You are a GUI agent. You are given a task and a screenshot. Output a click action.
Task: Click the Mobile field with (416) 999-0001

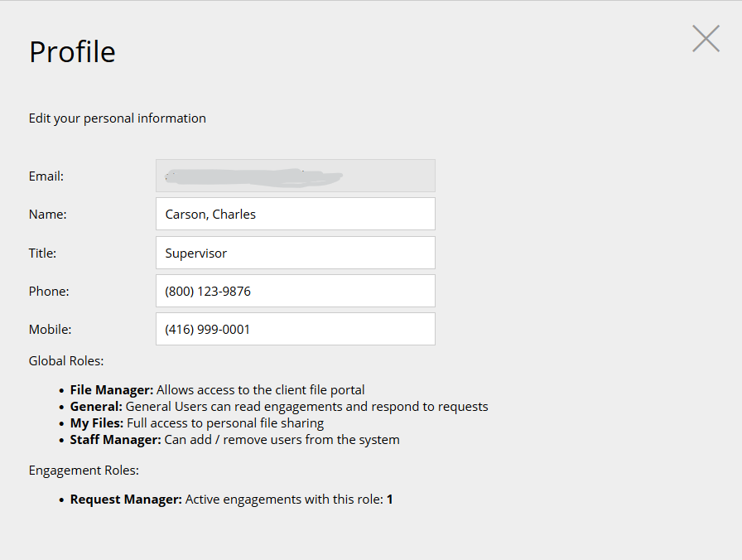coord(295,329)
